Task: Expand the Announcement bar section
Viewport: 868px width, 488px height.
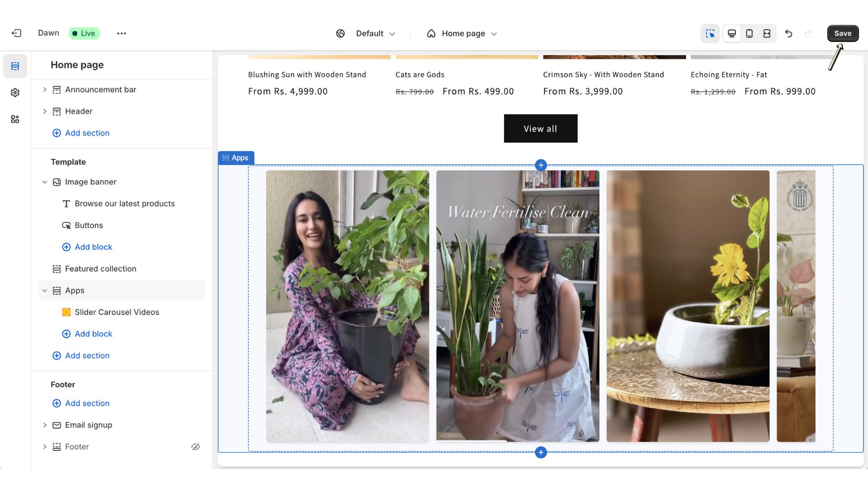Action: pyautogui.click(x=44, y=89)
